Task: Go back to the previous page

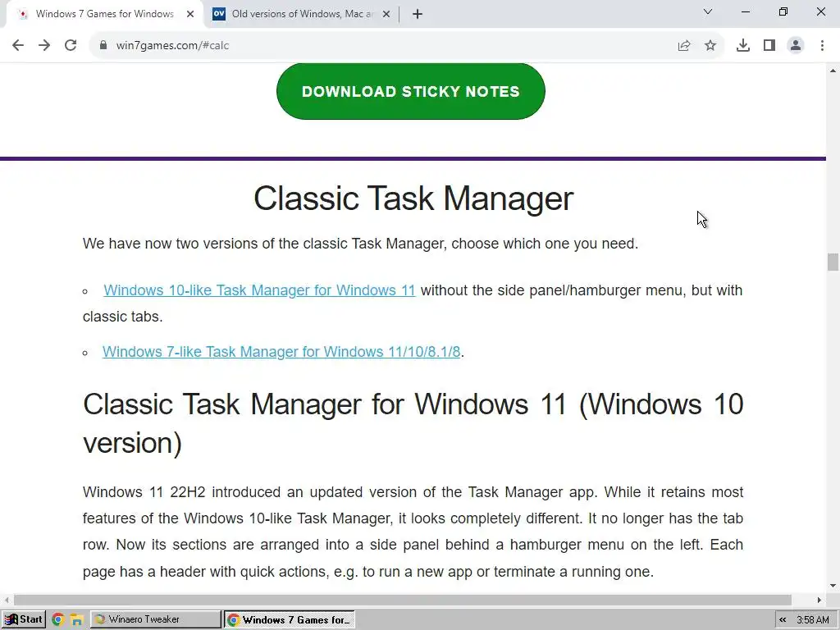Action: (18, 46)
